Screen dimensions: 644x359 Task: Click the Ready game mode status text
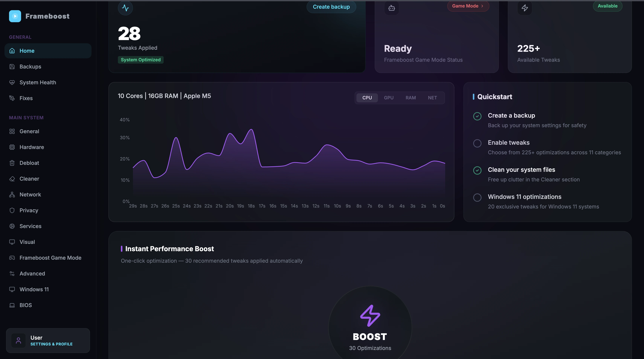point(398,49)
